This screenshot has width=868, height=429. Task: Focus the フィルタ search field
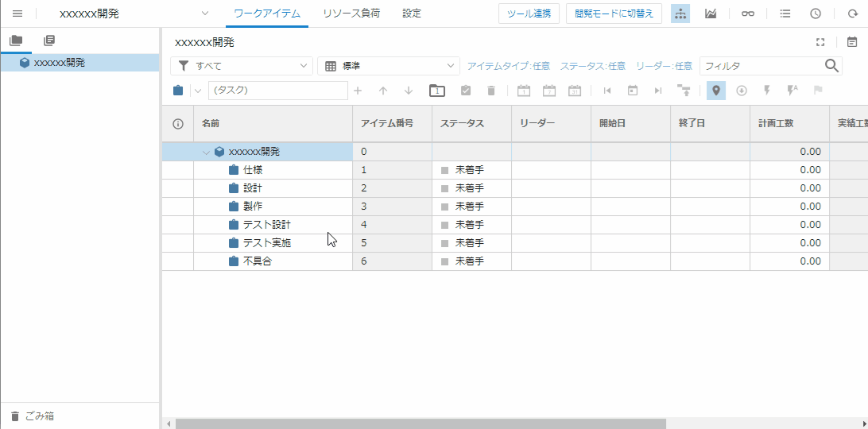(x=761, y=66)
